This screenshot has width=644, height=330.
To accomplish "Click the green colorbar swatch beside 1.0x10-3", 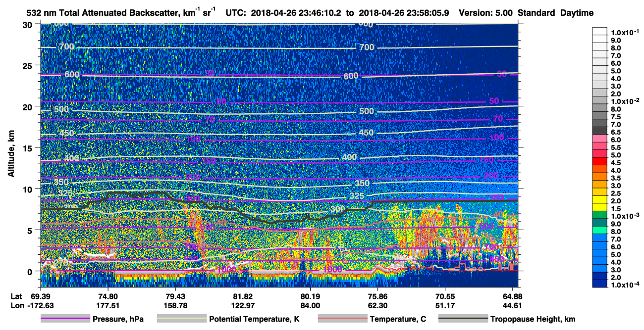I will point(600,215).
